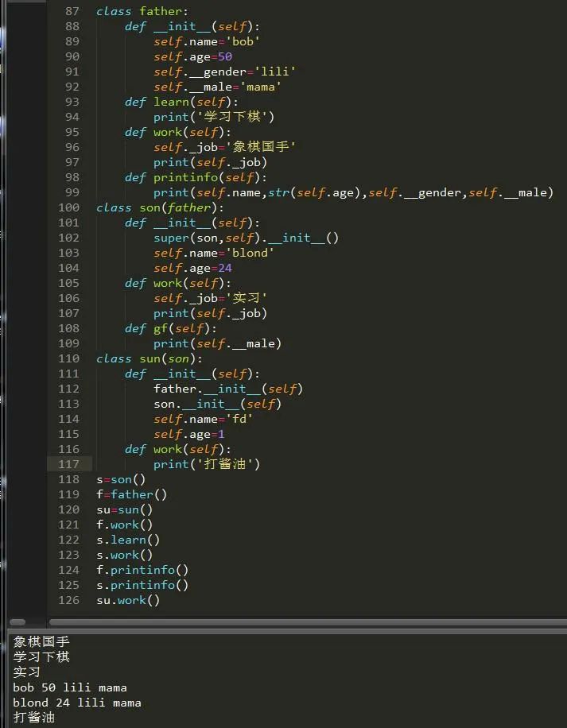Image resolution: width=567 pixels, height=728 pixels.
Task: Click '象棋国手' in the output panel
Action: [x=41, y=641]
